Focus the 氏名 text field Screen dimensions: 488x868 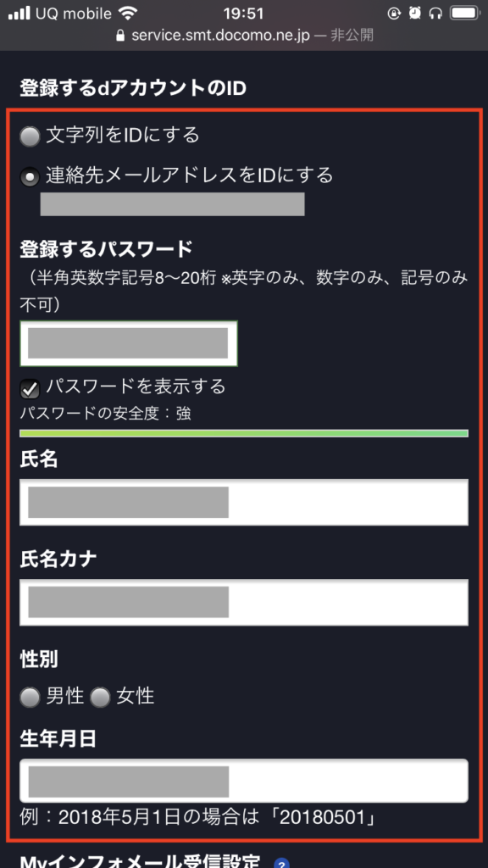tap(244, 502)
